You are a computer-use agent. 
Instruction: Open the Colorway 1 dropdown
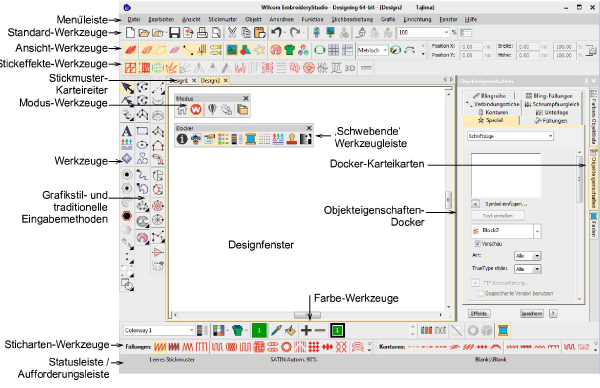pyautogui.click(x=191, y=330)
